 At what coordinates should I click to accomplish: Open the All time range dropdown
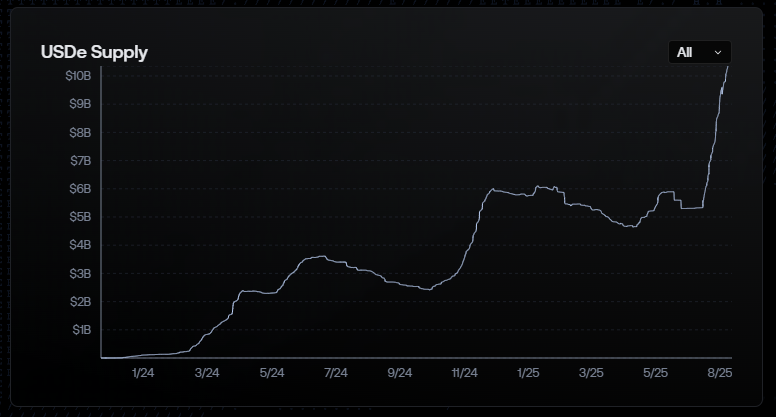tap(699, 52)
